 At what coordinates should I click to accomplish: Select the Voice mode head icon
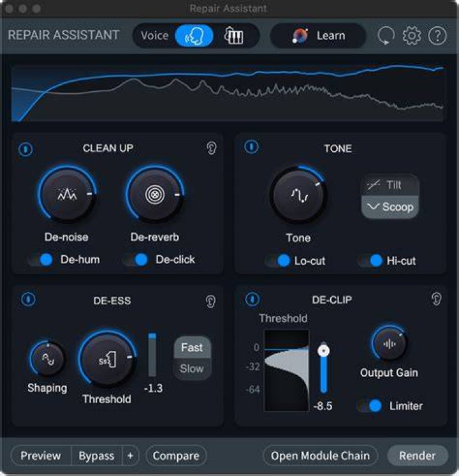tap(194, 36)
